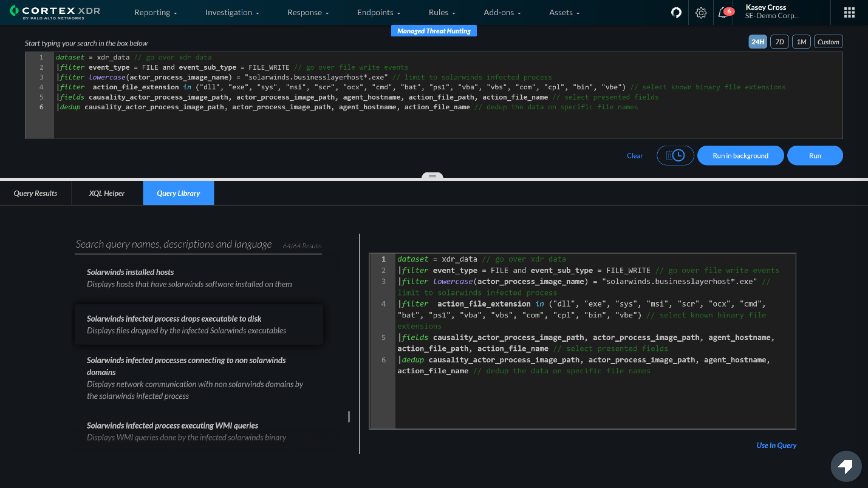This screenshot has width=868, height=488.
Task: Click Use In Query link
Action: (x=776, y=446)
